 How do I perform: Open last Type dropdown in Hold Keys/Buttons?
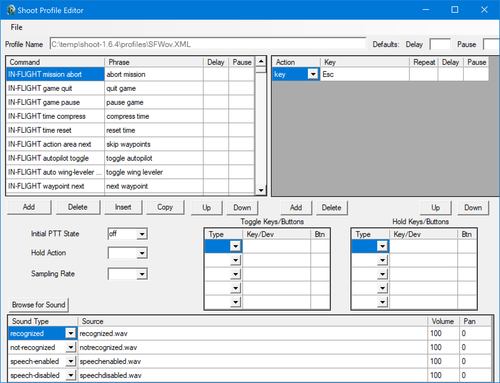point(382,302)
